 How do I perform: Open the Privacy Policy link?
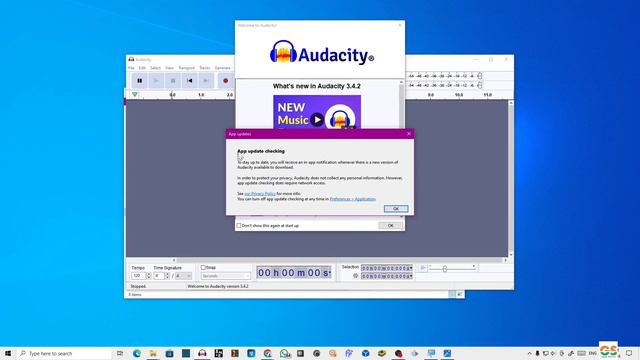(x=260, y=194)
